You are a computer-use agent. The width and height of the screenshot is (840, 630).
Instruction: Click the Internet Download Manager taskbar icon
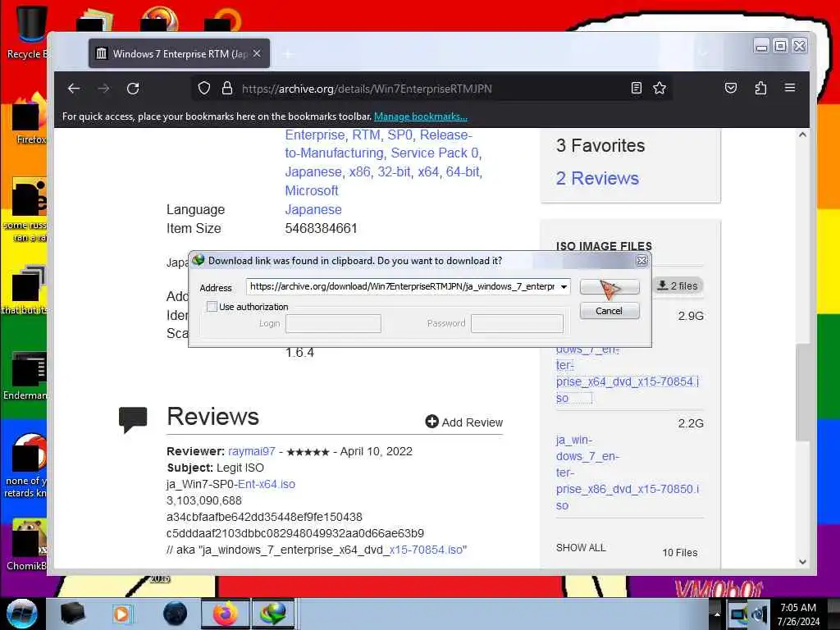[x=272, y=614]
